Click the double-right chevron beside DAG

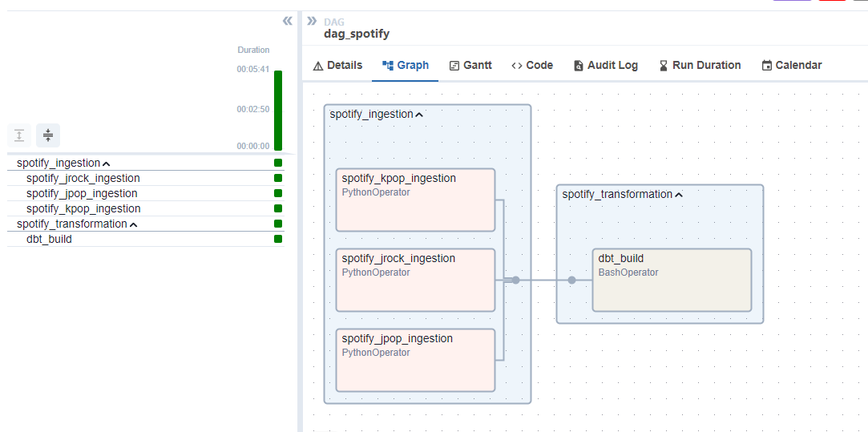click(x=312, y=21)
